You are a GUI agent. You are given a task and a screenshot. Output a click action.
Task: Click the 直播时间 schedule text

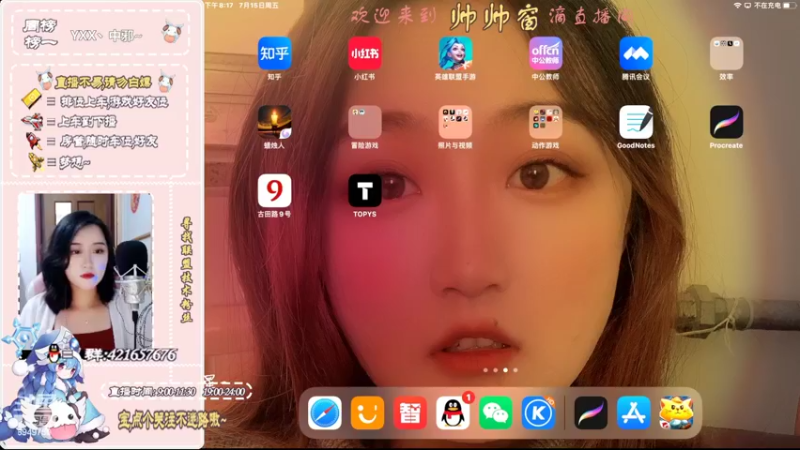[177, 391]
